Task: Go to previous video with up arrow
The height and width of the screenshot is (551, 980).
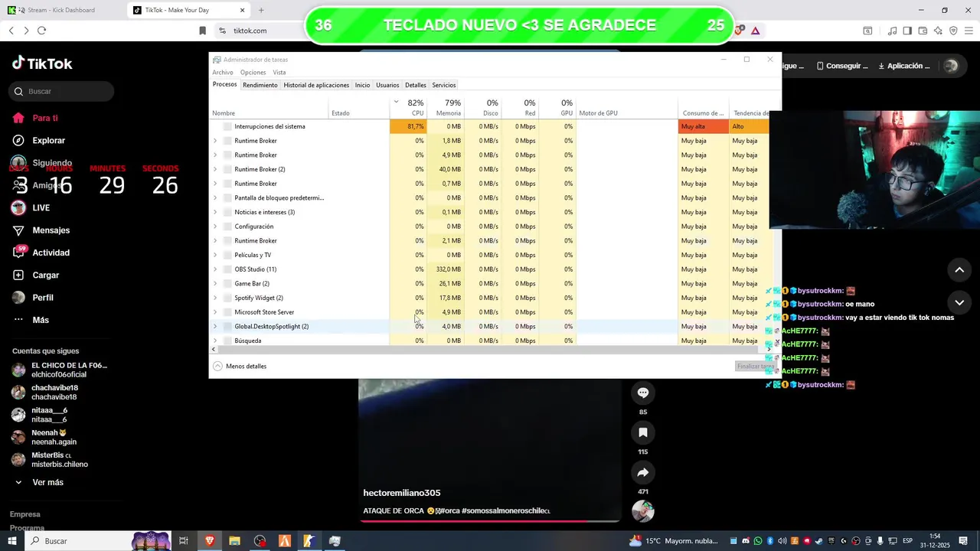Action: 959,270
